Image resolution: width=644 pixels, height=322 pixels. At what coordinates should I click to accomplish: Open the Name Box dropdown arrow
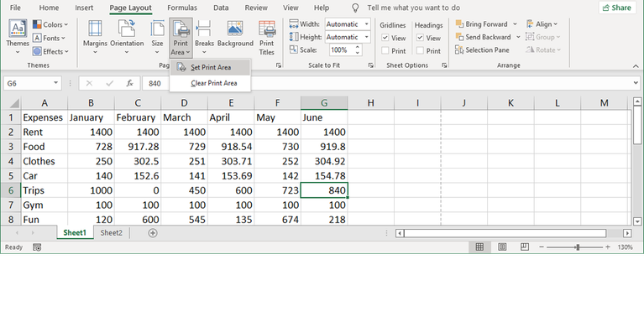(x=56, y=83)
